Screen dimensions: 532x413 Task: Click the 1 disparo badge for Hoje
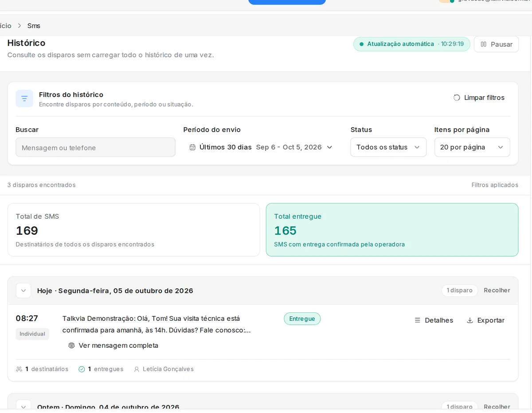[x=459, y=291]
